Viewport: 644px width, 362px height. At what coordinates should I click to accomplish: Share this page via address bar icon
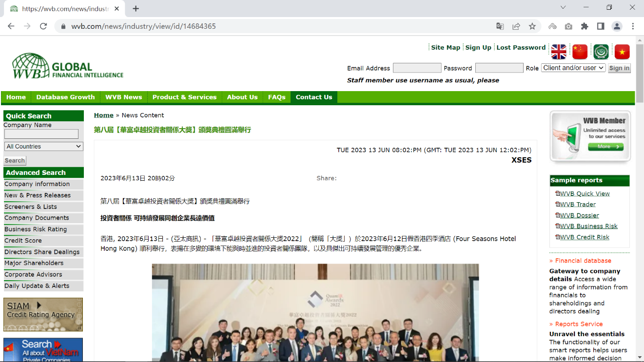pyautogui.click(x=516, y=26)
